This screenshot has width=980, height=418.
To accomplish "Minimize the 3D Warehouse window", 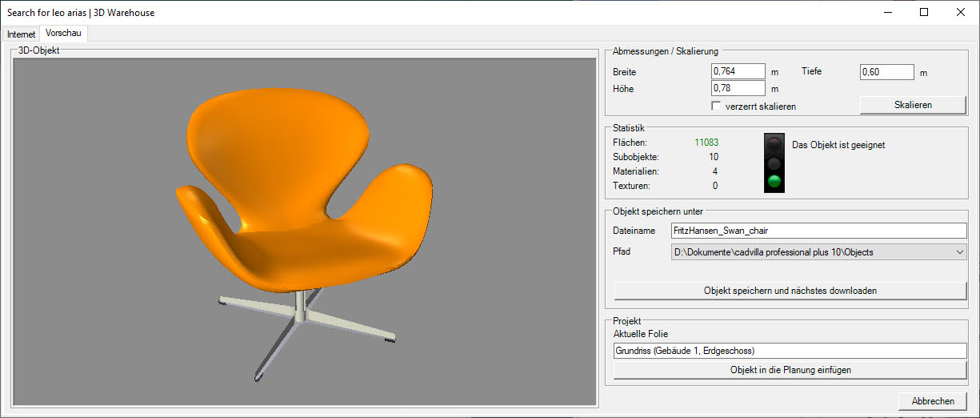I will coord(887,12).
